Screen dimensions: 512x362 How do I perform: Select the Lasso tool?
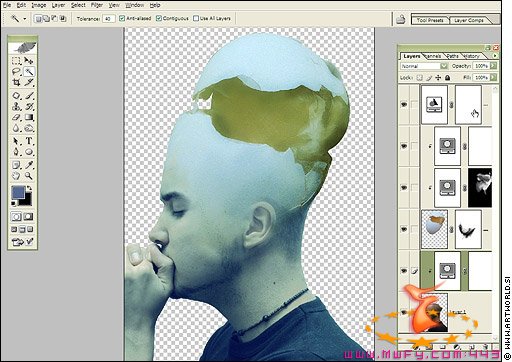coord(16,71)
